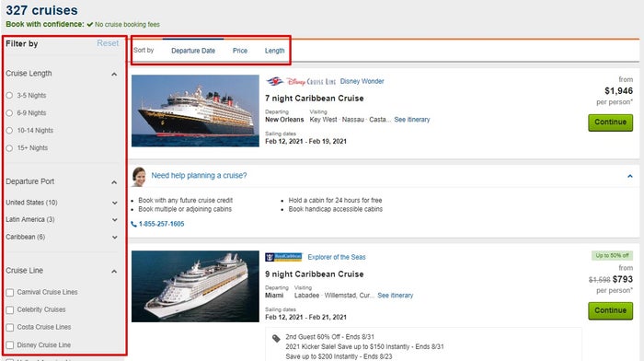Image resolution: width=644 pixels, height=361 pixels.
Task: Select the 3-5 Nights radio button
Action: (9, 96)
